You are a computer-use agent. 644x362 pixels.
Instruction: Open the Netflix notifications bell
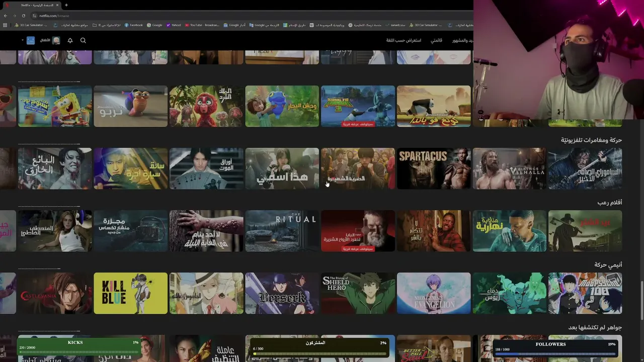tap(70, 40)
